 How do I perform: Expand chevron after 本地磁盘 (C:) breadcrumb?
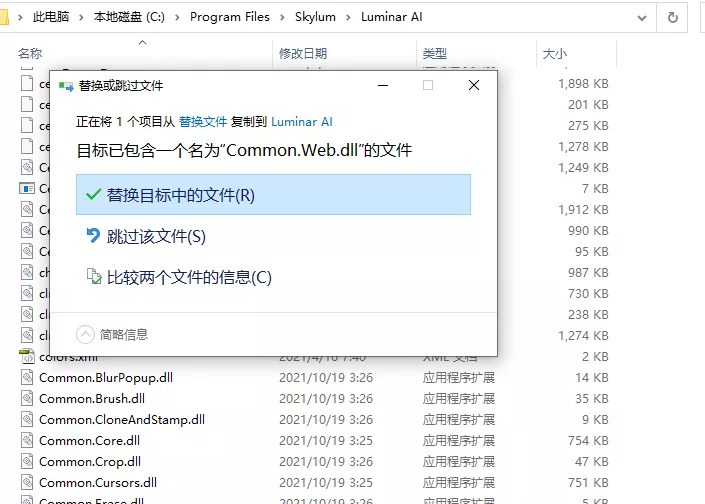tap(177, 18)
